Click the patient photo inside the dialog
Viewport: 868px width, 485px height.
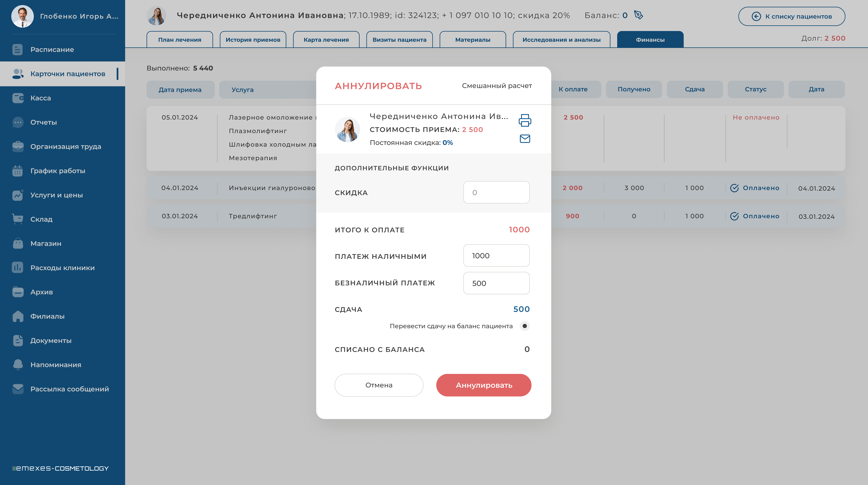click(347, 129)
